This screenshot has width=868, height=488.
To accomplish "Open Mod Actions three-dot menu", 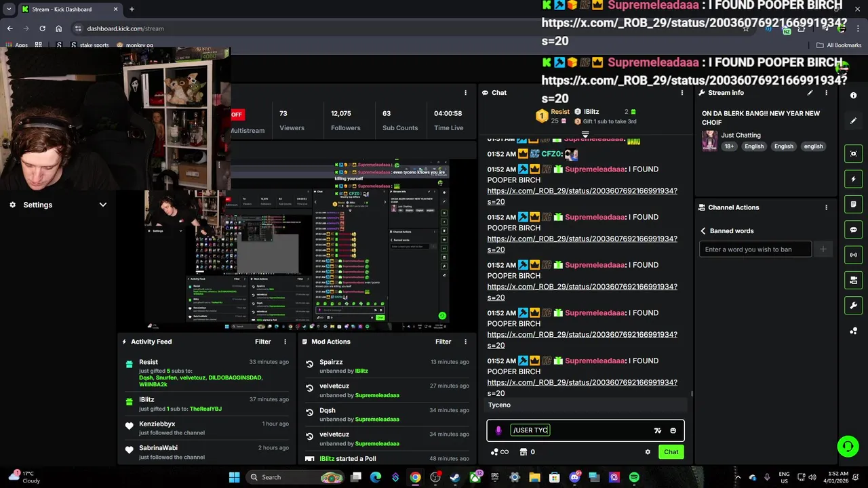I will tap(465, 342).
